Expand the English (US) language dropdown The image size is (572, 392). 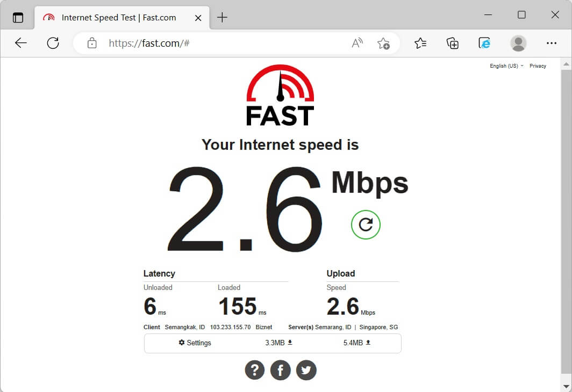tap(506, 66)
